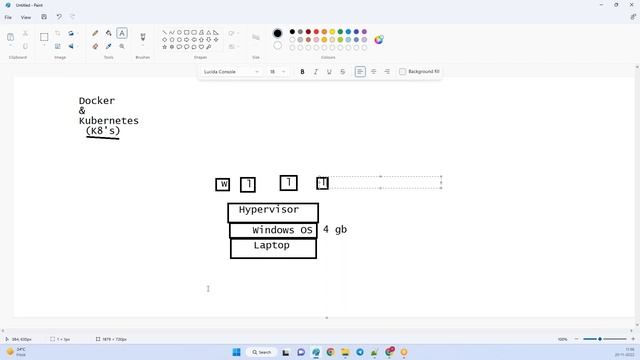Screen dimensions: 640x360
Task: Choose the Triangle shape
Action: pyautogui.click(x=209, y=32)
